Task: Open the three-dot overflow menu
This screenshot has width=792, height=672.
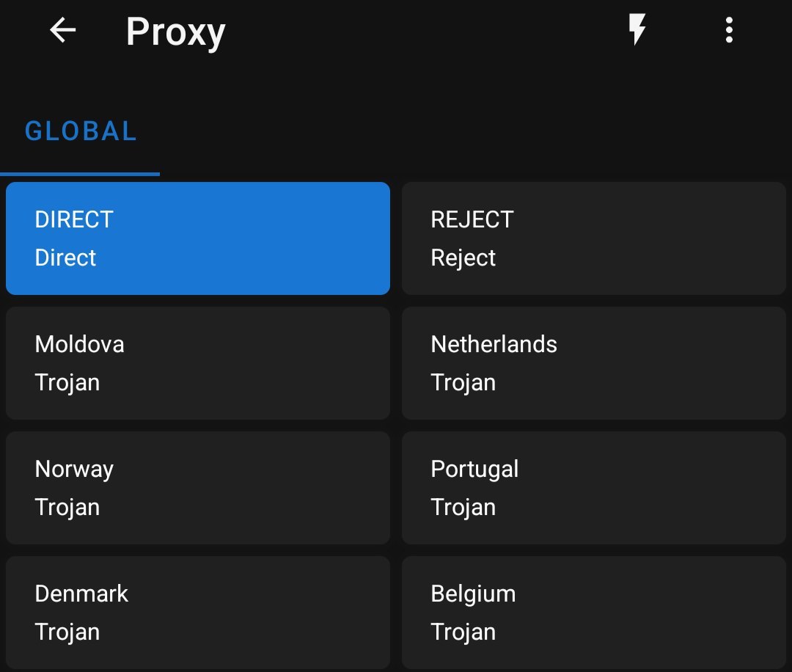Action: 729,31
